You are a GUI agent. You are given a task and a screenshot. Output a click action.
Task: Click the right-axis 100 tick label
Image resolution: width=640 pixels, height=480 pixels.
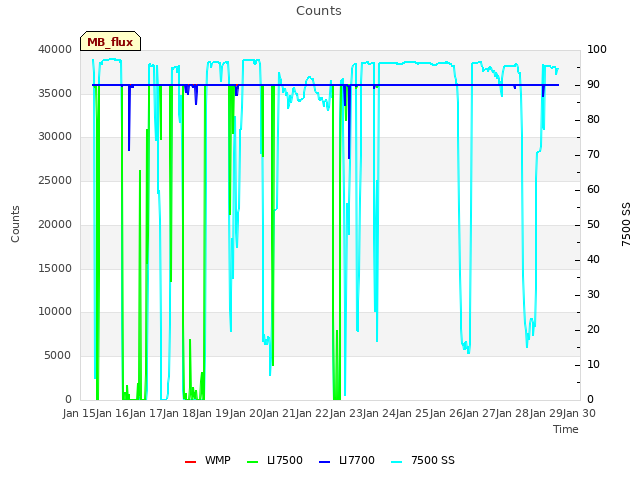coord(597,49)
